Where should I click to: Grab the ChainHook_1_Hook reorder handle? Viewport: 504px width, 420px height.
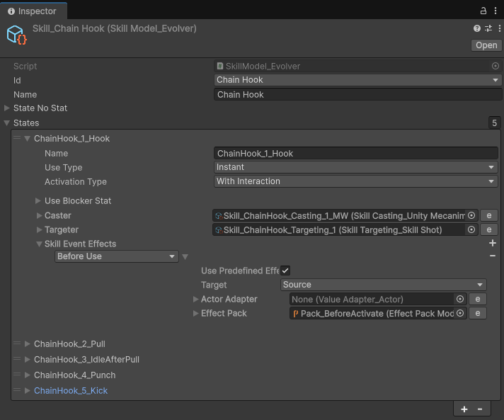pyautogui.click(x=17, y=138)
